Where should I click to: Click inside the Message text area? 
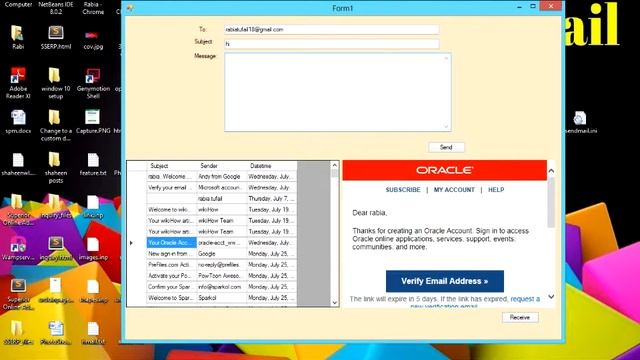338,92
